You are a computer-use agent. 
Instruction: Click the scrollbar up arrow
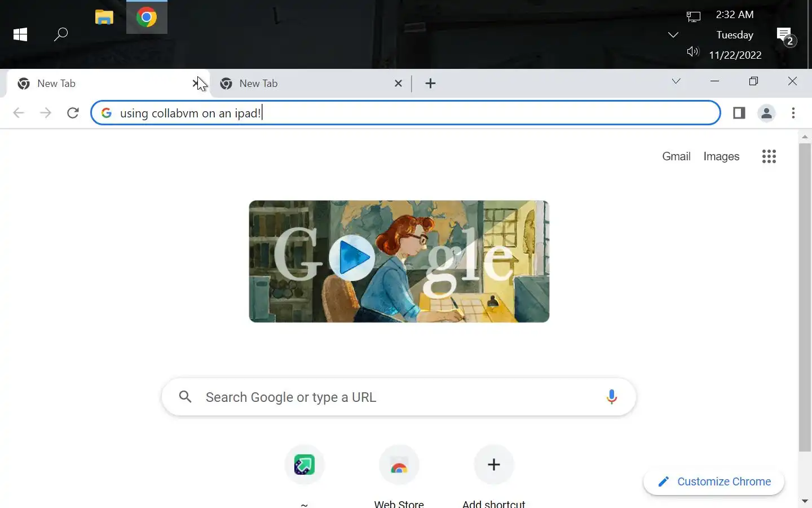(x=805, y=137)
